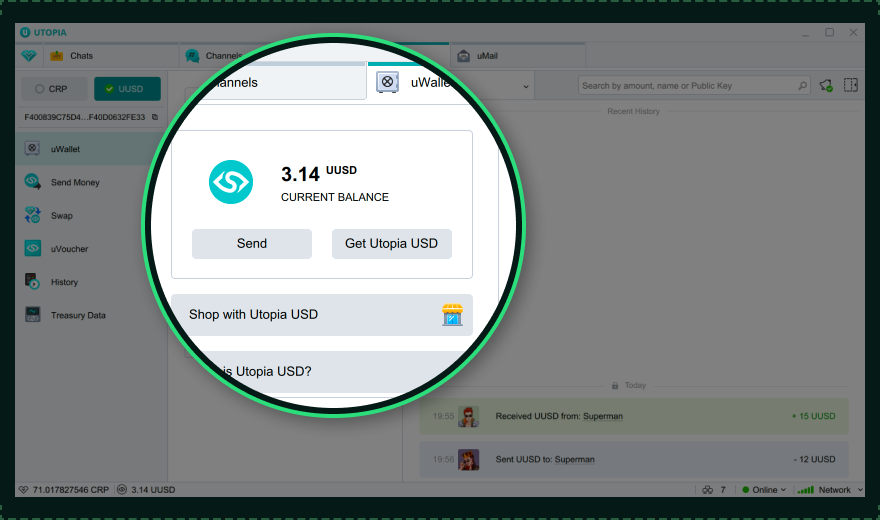The image size is (880, 520).
Task: Click avatar in the 19:56 transaction
Action: [469, 459]
